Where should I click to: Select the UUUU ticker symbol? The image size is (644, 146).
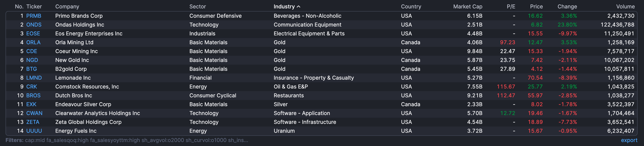coord(34,131)
